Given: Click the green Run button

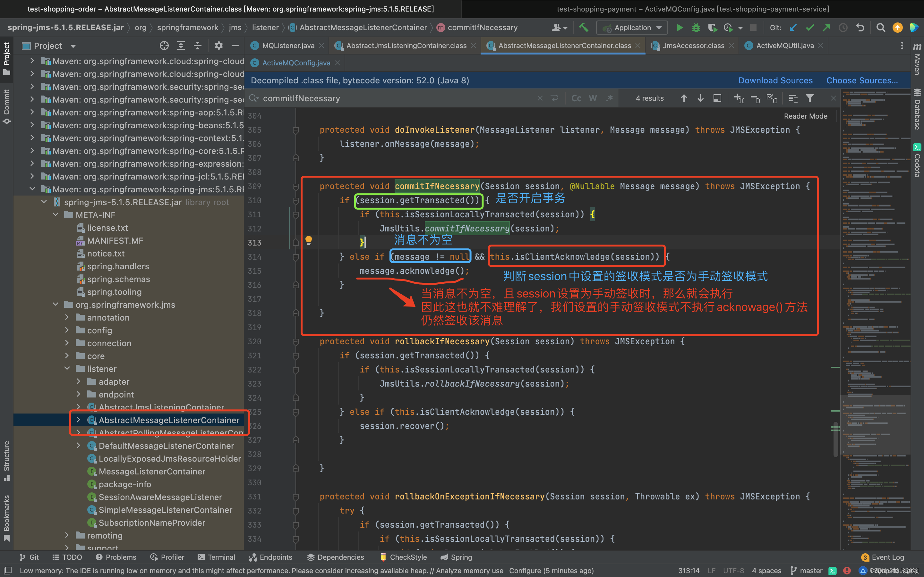Looking at the screenshot, I should (x=680, y=28).
